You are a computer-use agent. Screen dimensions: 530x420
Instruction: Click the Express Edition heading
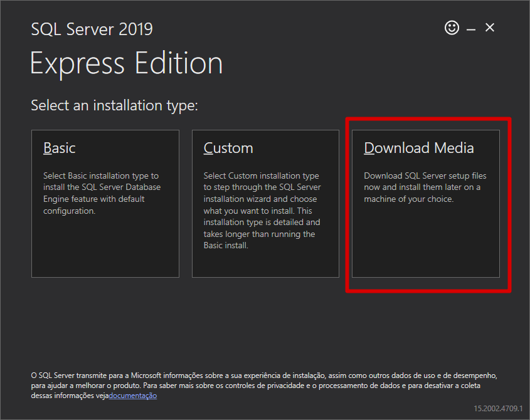pyautogui.click(x=127, y=63)
